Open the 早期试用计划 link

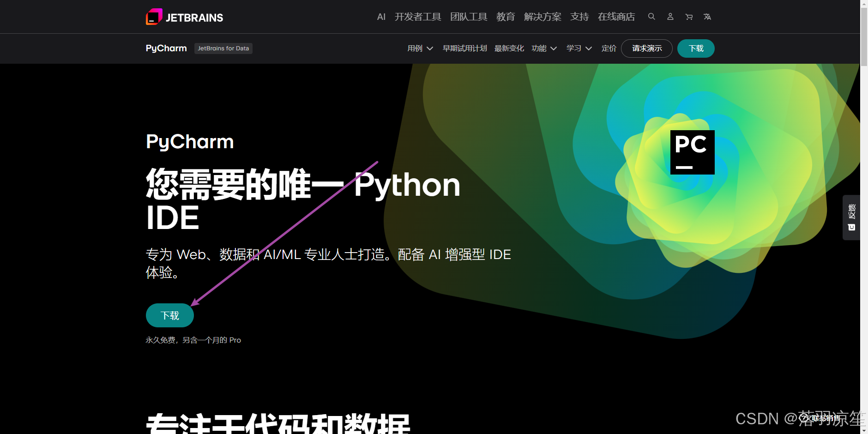pyautogui.click(x=465, y=48)
